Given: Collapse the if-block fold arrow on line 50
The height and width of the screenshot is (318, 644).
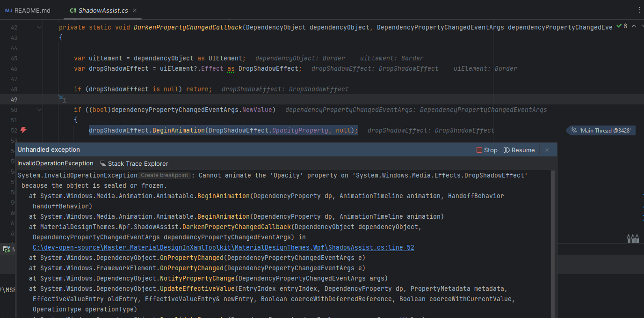Looking at the screenshot, I should pos(39,109).
